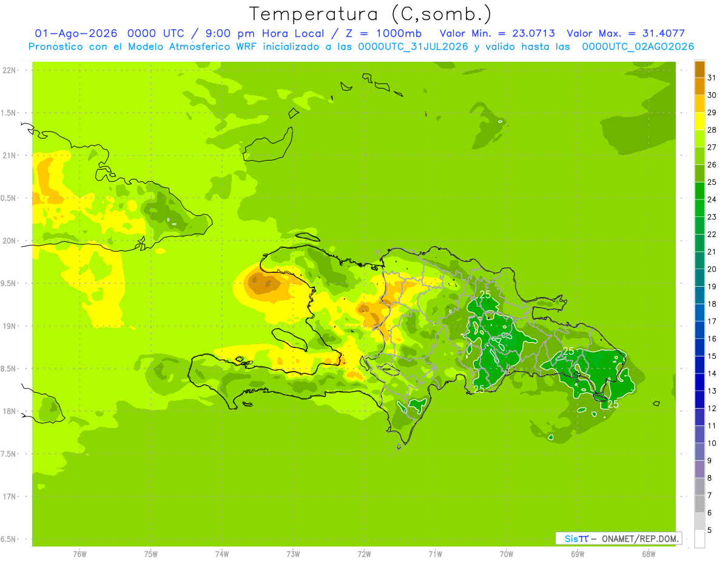Click the legend swatch between 25 and 26
The height and width of the screenshot is (562, 728).
[x=699, y=173]
